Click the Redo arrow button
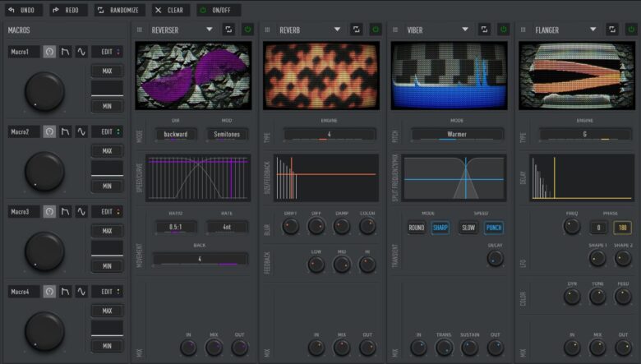Screen dimensions: 641x364 point(67,10)
